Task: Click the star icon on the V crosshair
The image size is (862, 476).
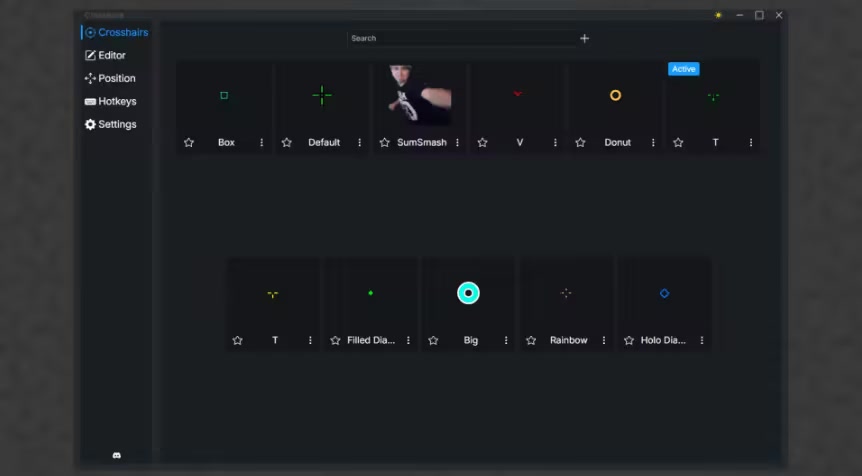Action: tap(482, 142)
